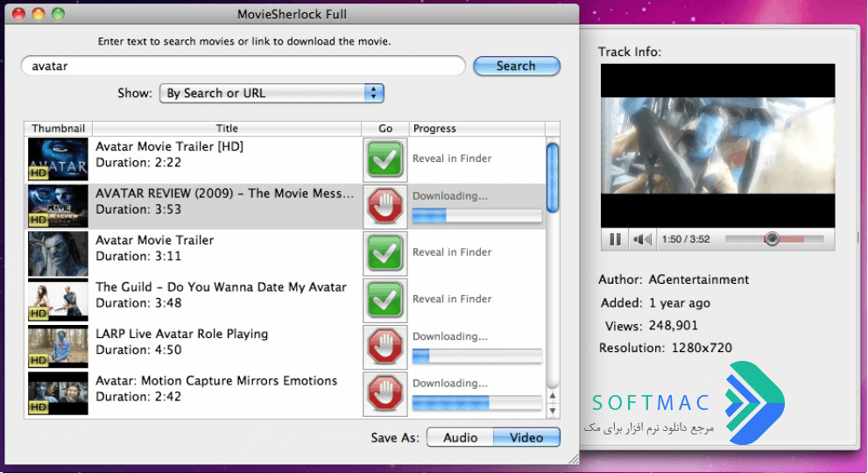Click the results list scroll down arrow

coord(553,411)
